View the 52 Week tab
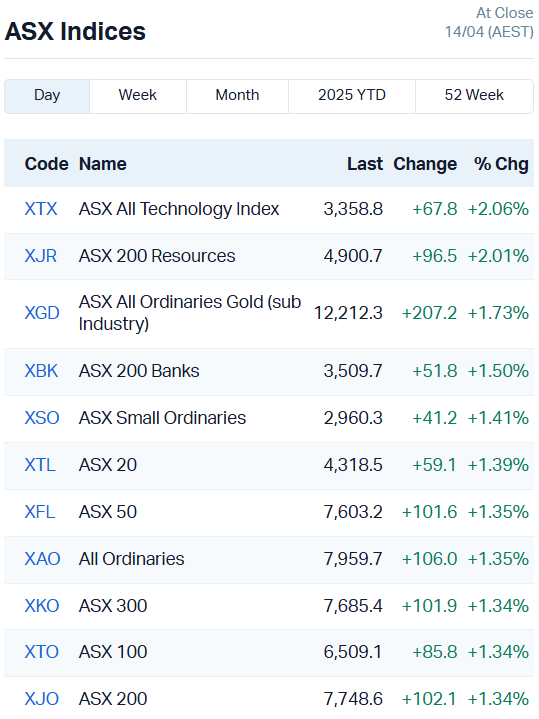 click(x=474, y=96)
